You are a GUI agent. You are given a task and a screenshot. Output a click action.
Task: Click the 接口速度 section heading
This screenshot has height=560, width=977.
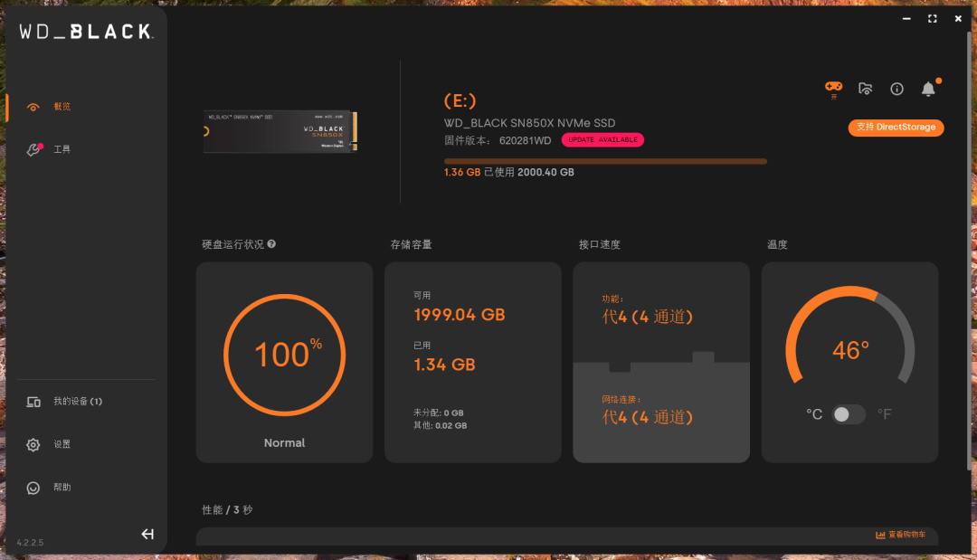[600, 245]
